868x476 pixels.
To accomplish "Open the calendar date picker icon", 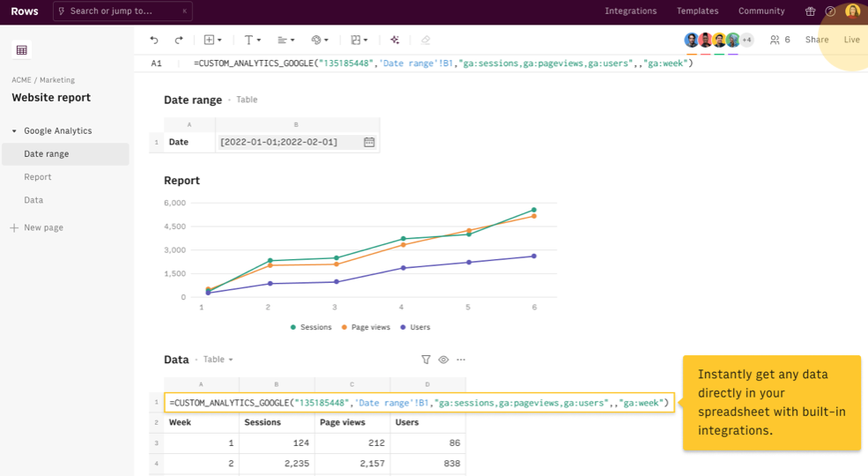I will tap(369, 142).
